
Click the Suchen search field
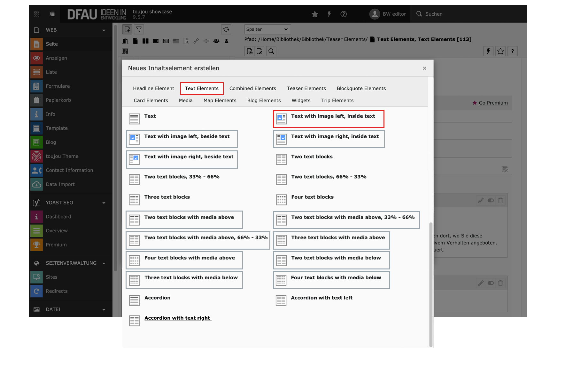tap(469, 14)
